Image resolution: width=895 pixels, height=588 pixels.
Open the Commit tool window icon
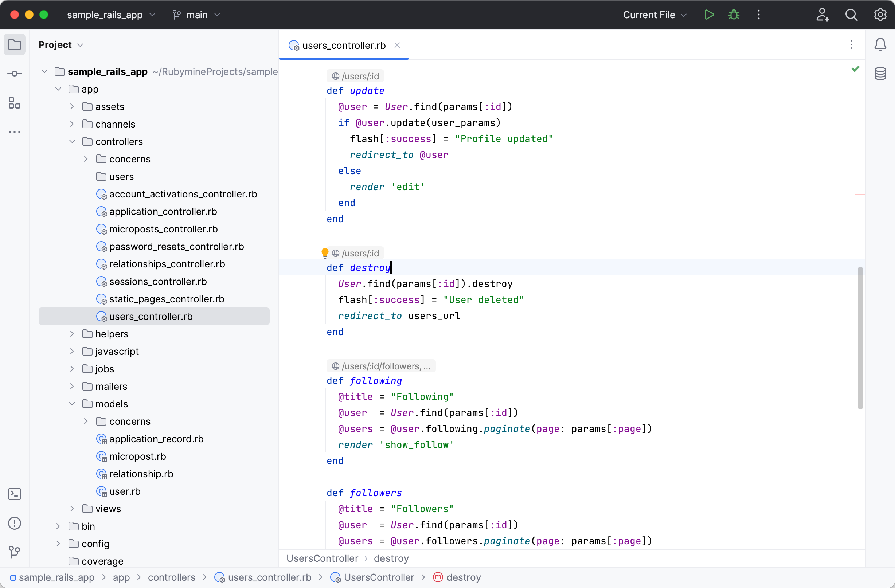[14, 74]
